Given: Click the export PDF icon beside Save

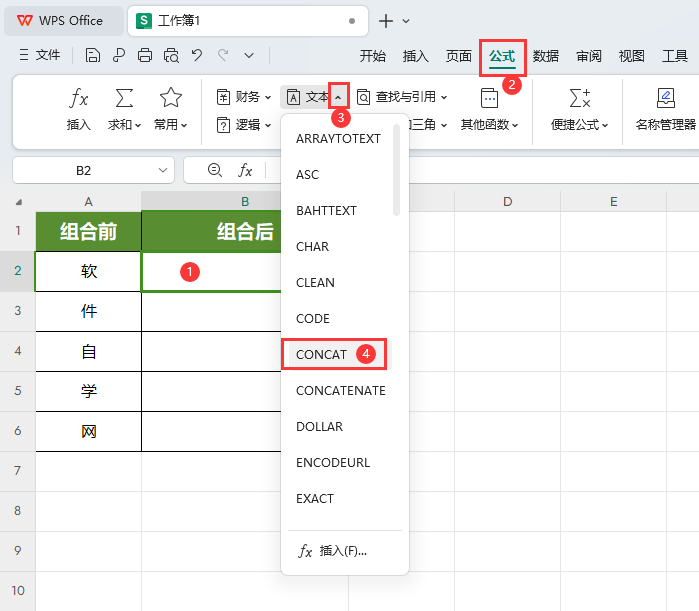Looking at the screenshot, I should 119,56.
